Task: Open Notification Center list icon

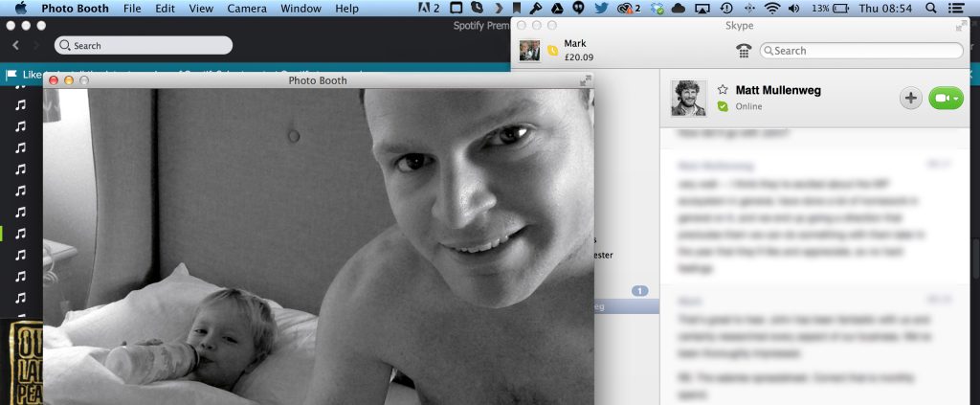Action: tap(956, 8)
